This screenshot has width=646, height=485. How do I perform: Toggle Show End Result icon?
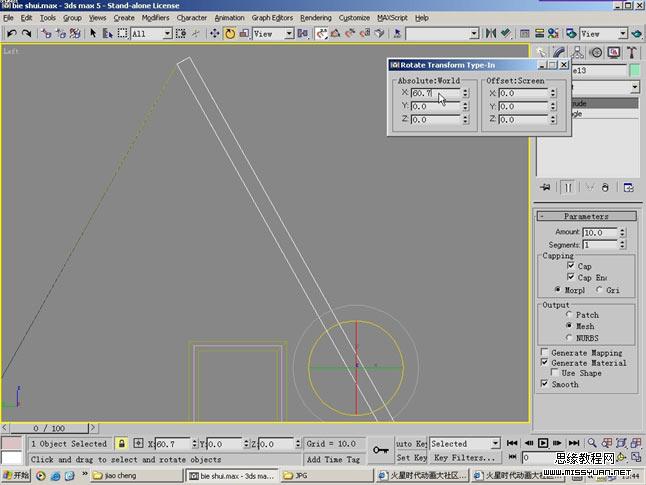tap(568, 187)
